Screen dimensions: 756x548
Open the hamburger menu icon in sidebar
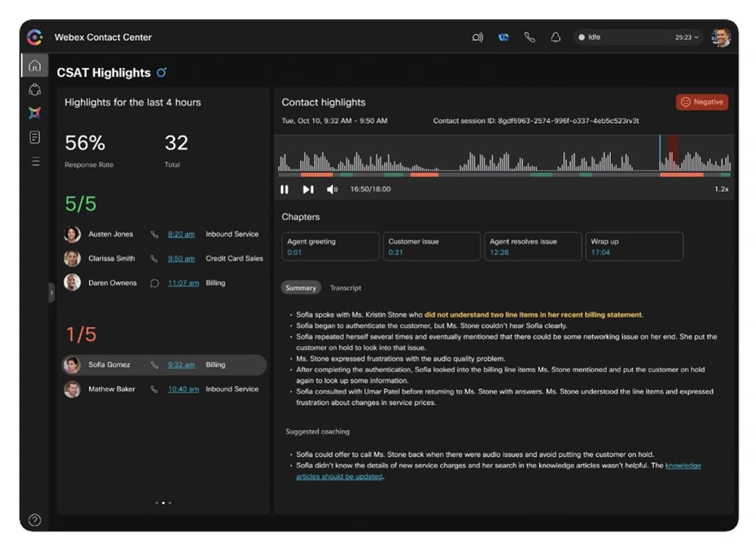click(36, 162)
